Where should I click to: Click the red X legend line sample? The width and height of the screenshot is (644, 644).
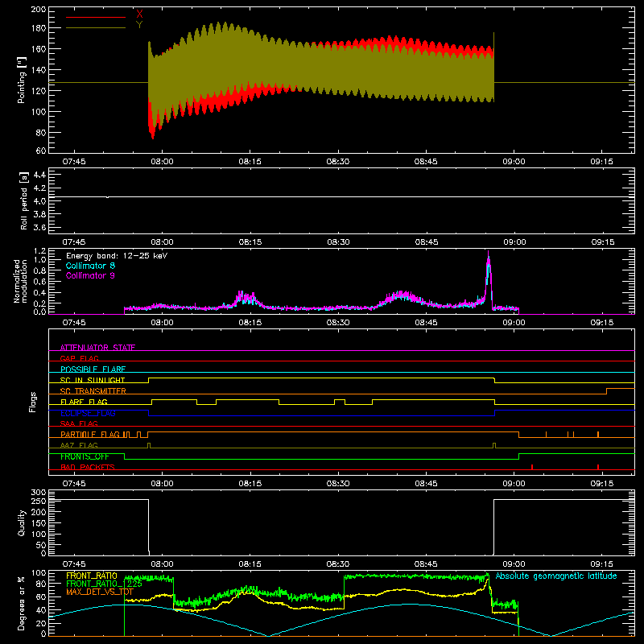(96, 17)
